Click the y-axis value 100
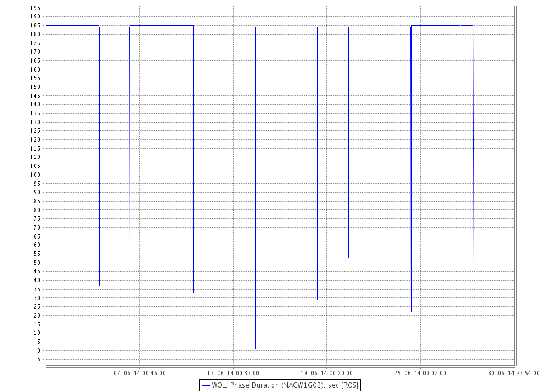 (35, 175)
